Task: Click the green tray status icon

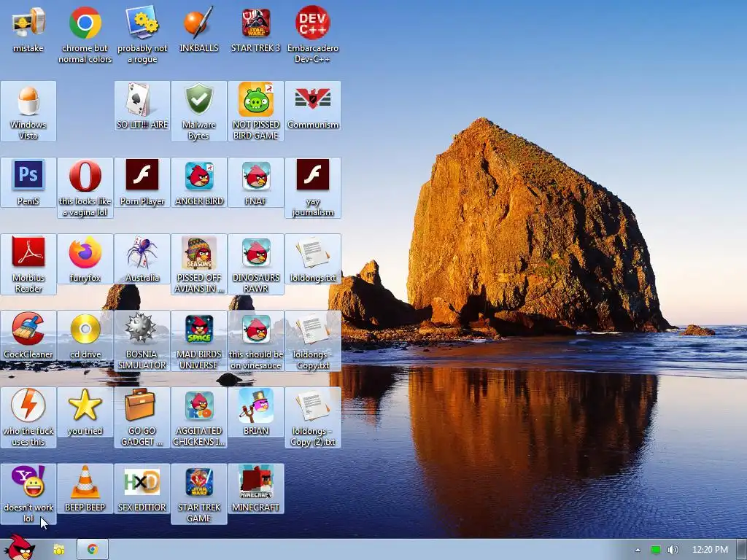Action: tap(656, 550)
